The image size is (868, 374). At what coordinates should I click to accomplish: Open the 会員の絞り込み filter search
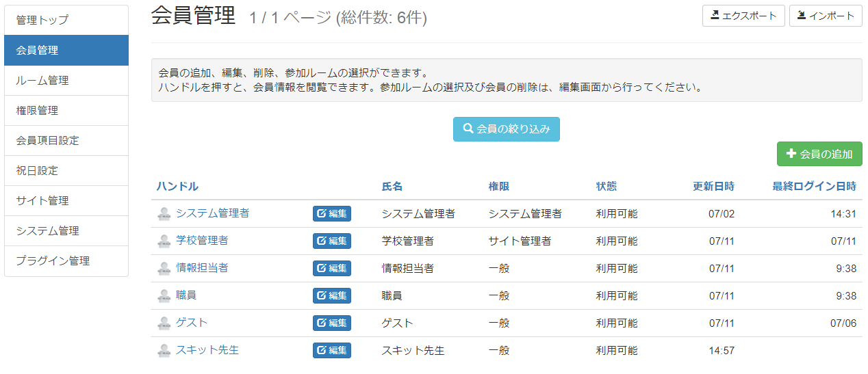(x=506, y=129)
